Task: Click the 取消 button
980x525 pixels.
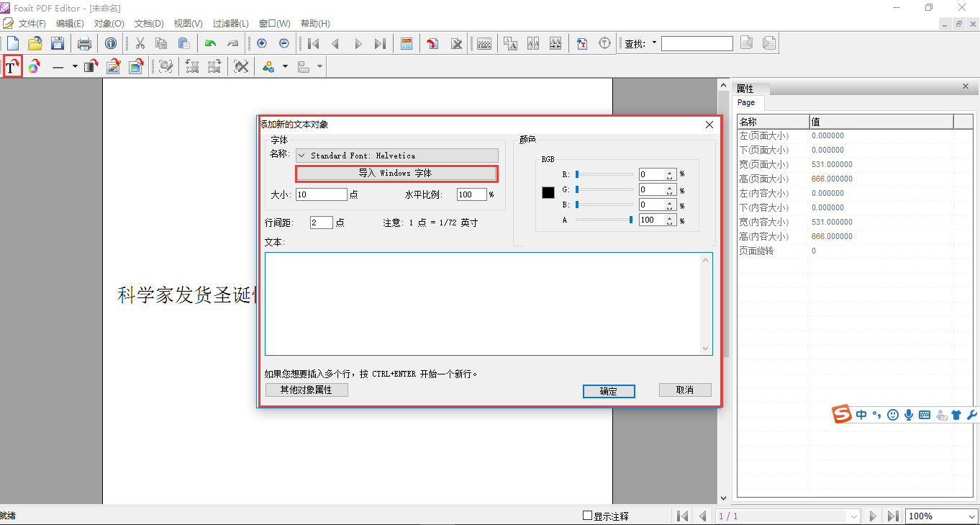Action: pos(685,390)
